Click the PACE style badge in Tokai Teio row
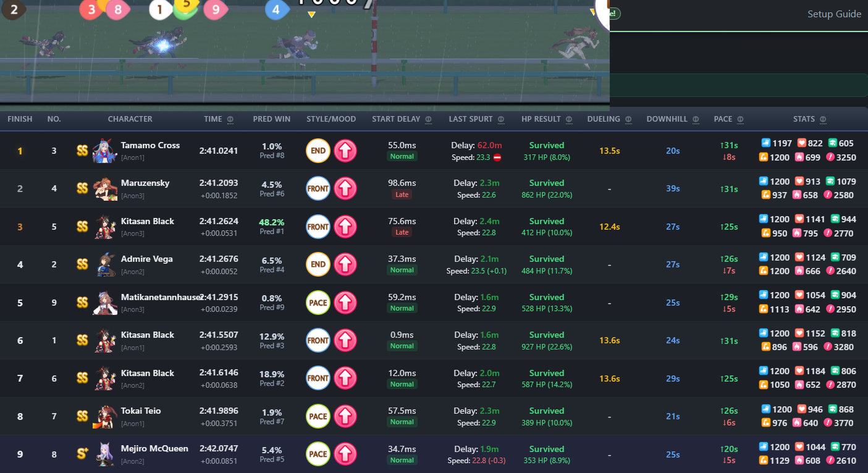Viewport: 868px width, 473px height. coord(318,416)
